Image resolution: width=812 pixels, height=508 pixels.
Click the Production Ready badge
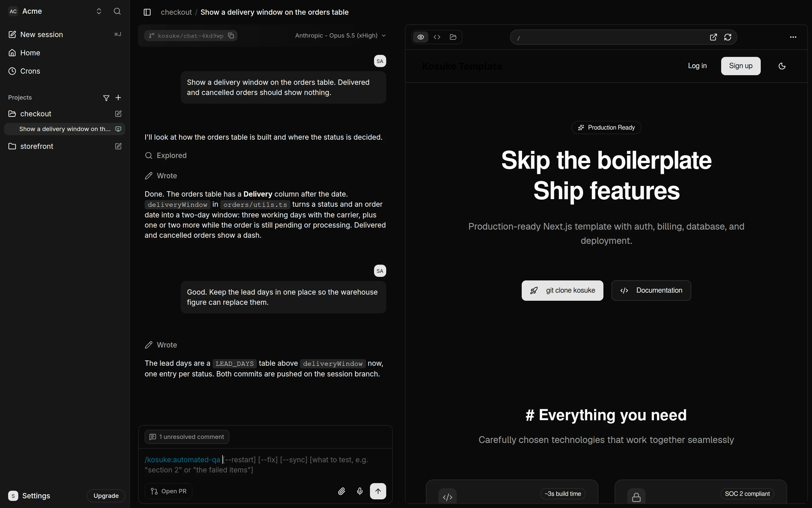click(606, 128)
